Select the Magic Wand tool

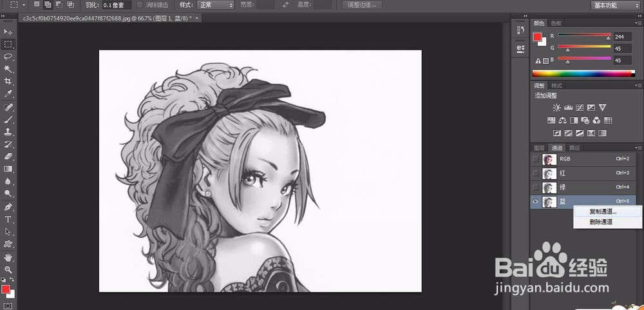8,69
